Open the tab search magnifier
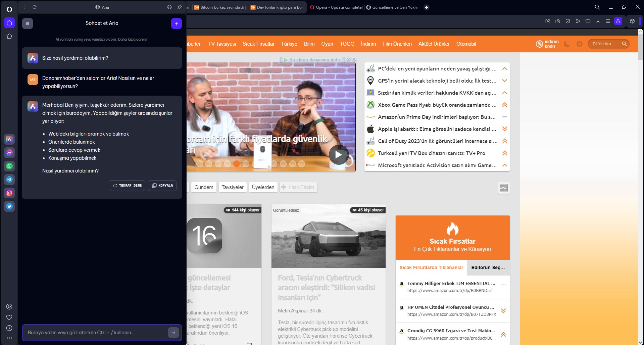The width and height of the screenshot is (644, 345). (x=597, y=7)
